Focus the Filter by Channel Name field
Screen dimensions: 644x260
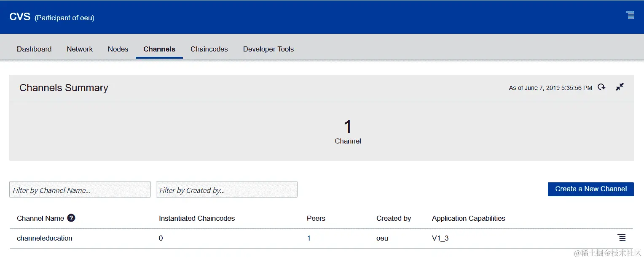click(80, 190)
